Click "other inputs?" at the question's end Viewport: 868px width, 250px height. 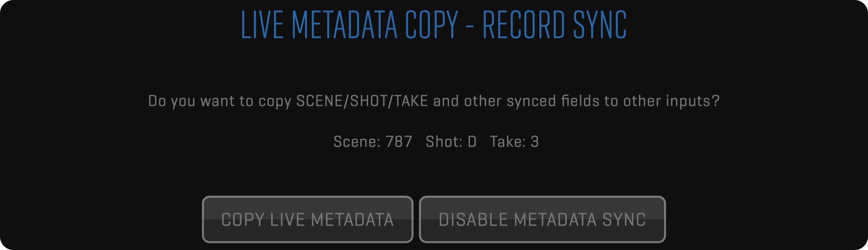point(671,101)
